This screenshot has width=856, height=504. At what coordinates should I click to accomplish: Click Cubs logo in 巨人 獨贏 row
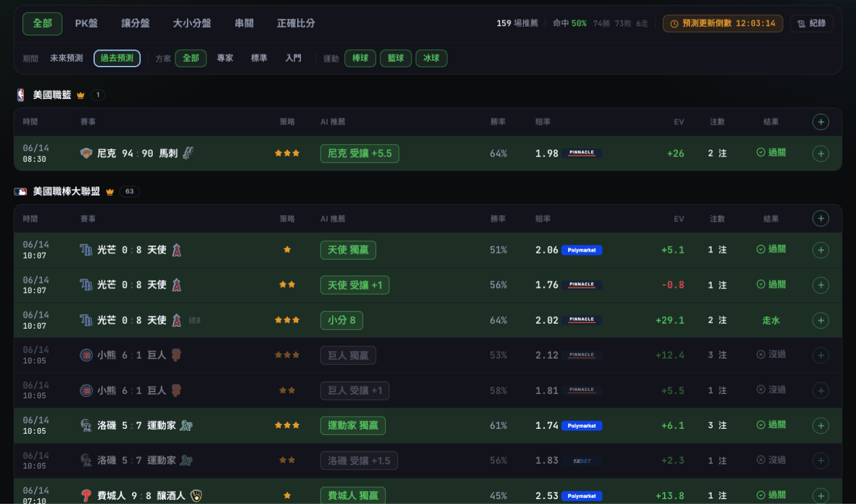(x=86, y=355)
